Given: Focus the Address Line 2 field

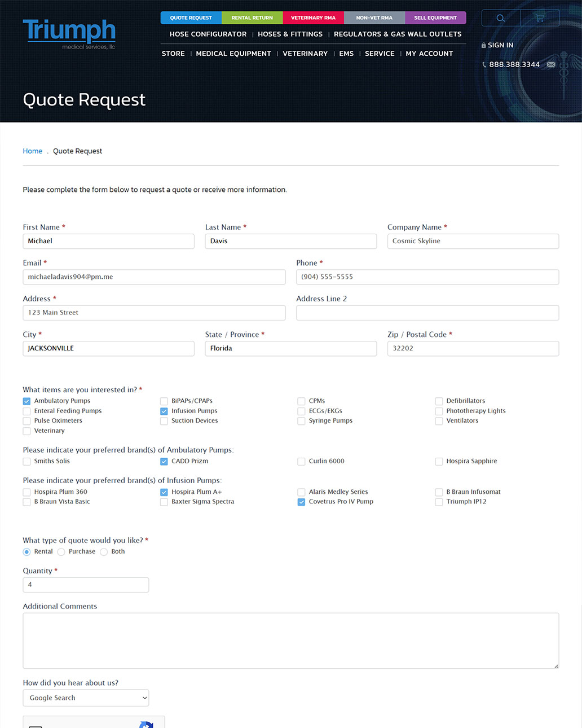Looking at the screenshot, I should (x=427, y=313).
